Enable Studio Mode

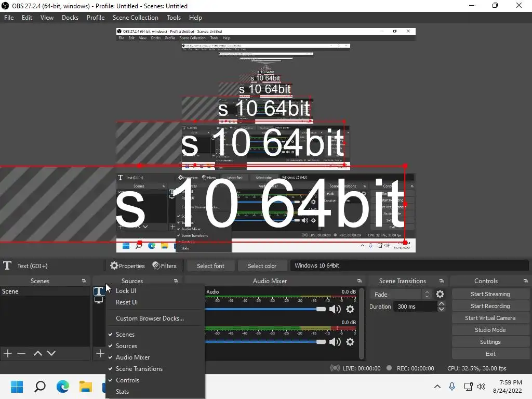[x=490, y=330]
